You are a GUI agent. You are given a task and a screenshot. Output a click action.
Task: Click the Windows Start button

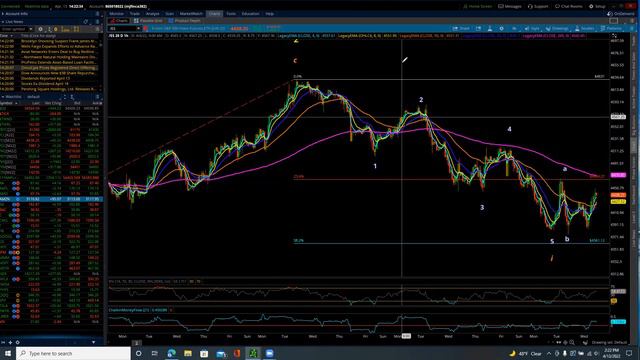(x=8, y=353)
